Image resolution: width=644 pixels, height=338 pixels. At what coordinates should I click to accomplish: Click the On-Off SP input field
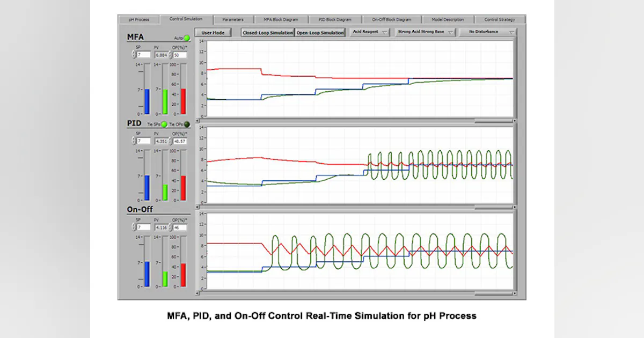(x=143, y=227)
